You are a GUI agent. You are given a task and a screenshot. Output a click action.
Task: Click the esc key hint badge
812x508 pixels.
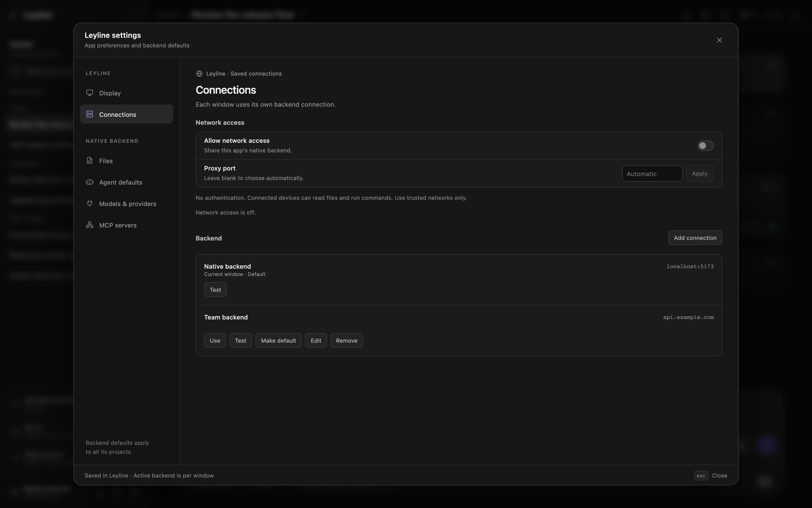pyautogui.click(x=701, y=476)
